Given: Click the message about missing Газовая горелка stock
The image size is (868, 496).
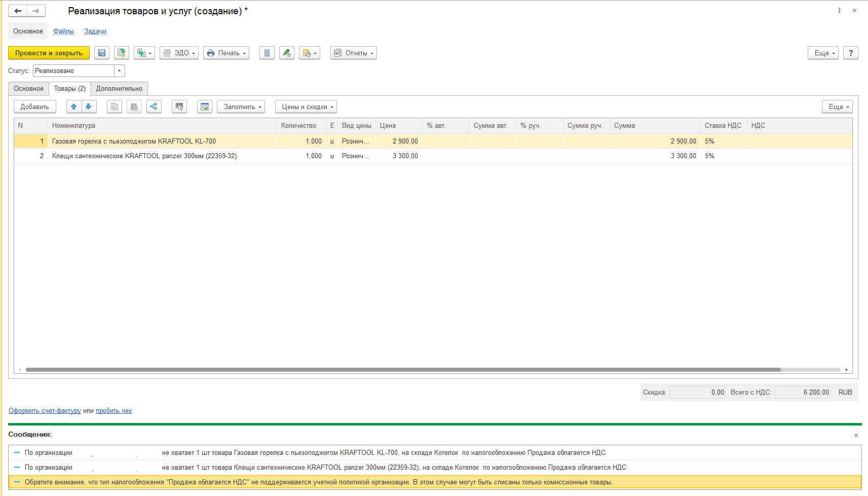Looking at the screenshot, I should tap(435, 453).
